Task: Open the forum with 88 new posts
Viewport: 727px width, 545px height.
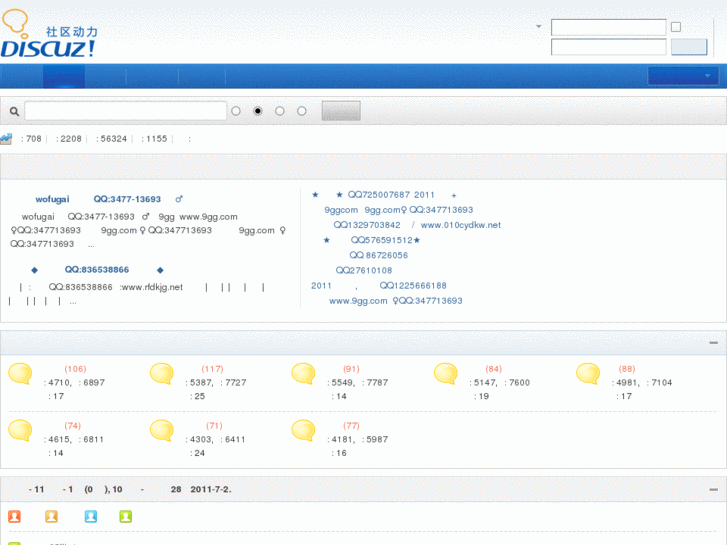Action: coord(589,374)
